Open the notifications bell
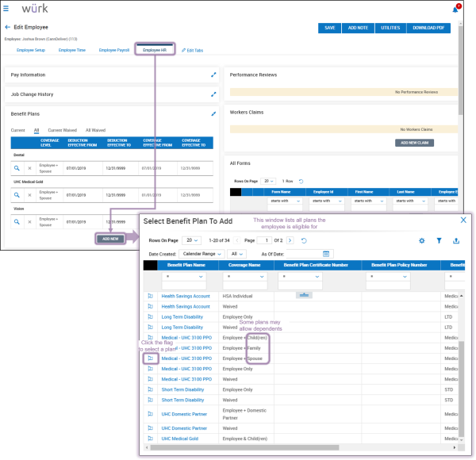Screen dimensions: 476x460 (455, 10)
